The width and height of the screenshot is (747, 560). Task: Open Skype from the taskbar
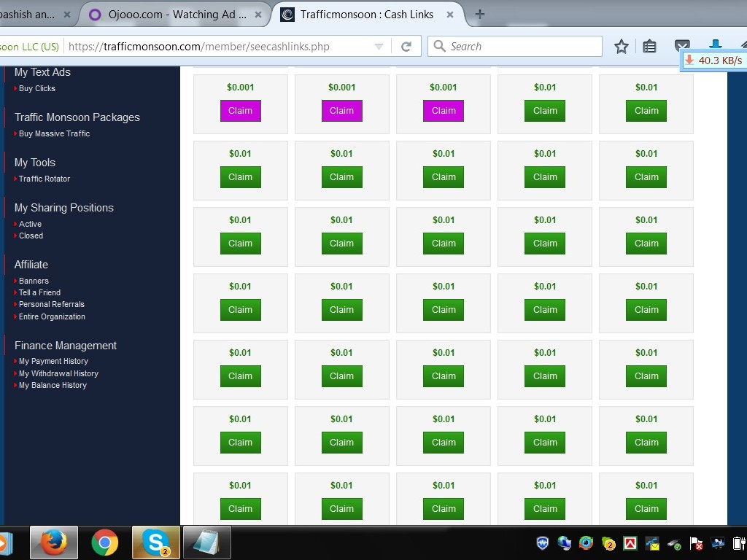tap(155, 542)
